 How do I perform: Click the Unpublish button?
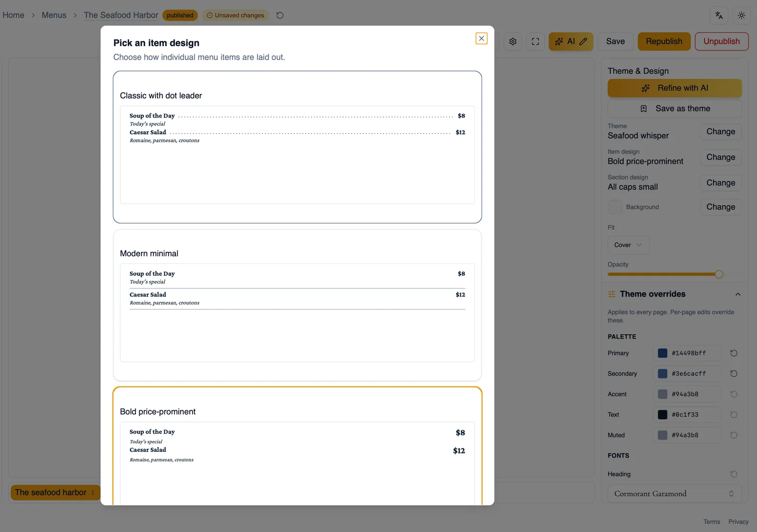[721, 42]
